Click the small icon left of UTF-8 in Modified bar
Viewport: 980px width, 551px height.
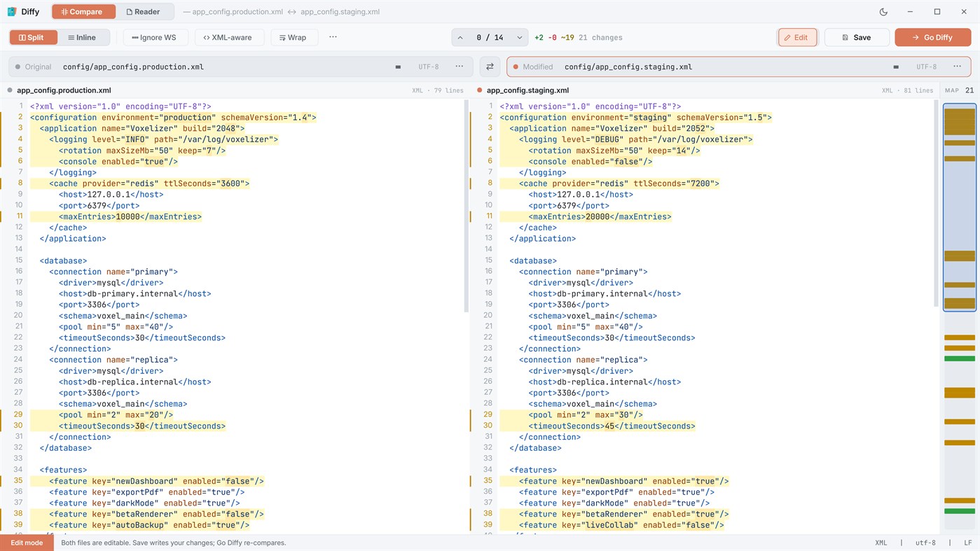(896, 67)
